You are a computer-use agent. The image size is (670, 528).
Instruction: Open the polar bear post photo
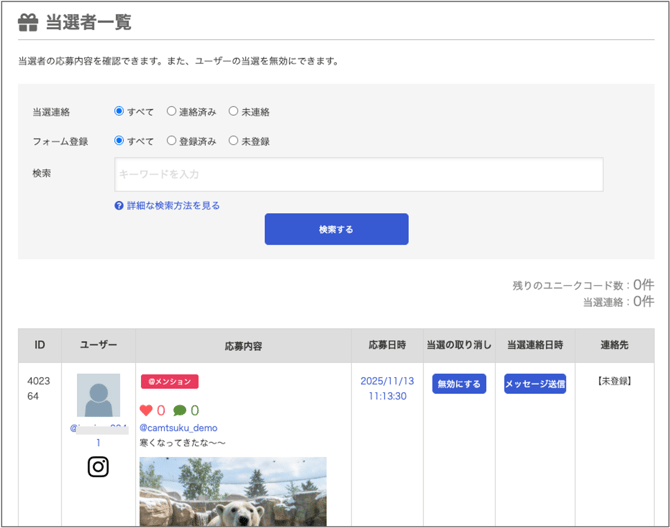pyautogui.click(x=233, y=491)
